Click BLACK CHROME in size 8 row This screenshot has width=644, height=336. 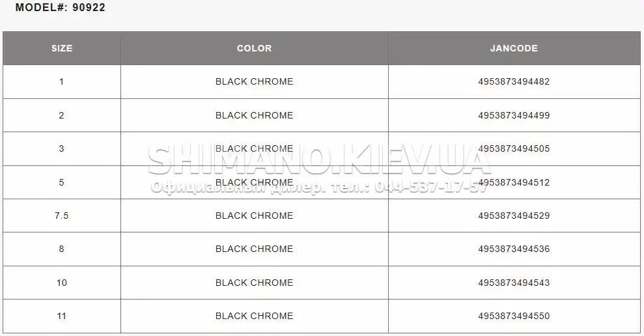[254, 249]
